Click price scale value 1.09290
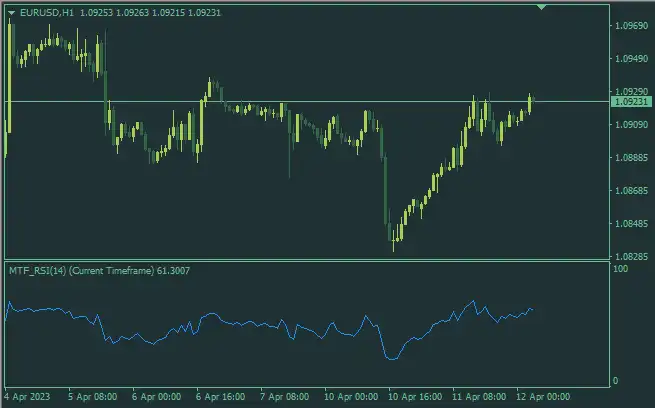Screen dimensions: 655x408 631,91
